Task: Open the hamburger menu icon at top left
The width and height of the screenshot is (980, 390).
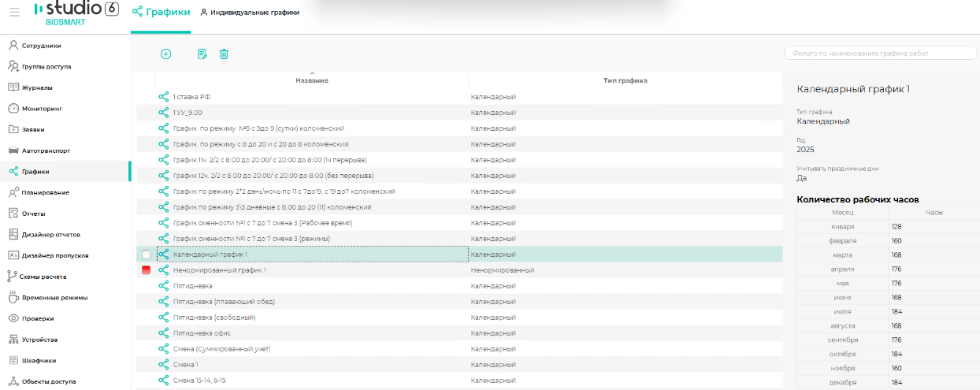Action: click(x=14, y=13)
